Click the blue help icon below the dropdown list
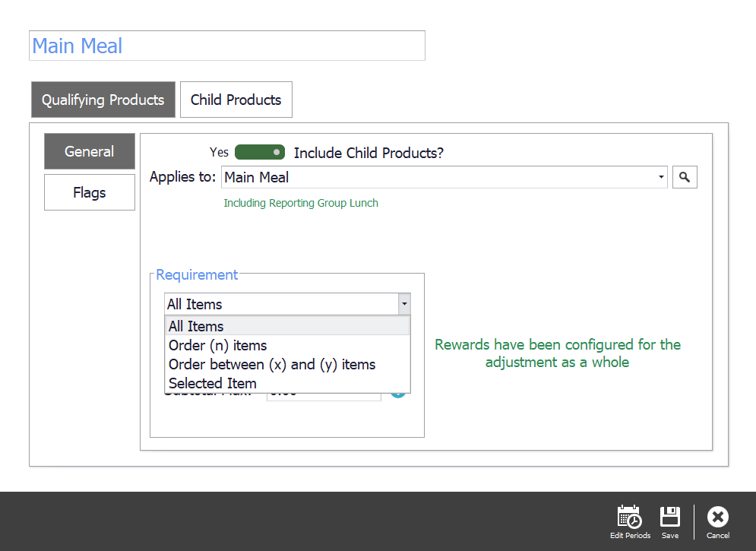Viewport: 756px width, 551px height. click(398, 394)
